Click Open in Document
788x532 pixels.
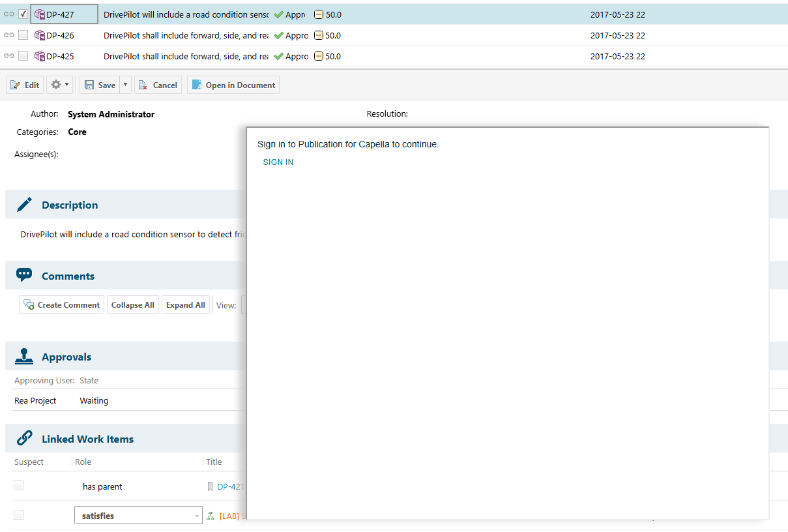[x=233, y=85]
